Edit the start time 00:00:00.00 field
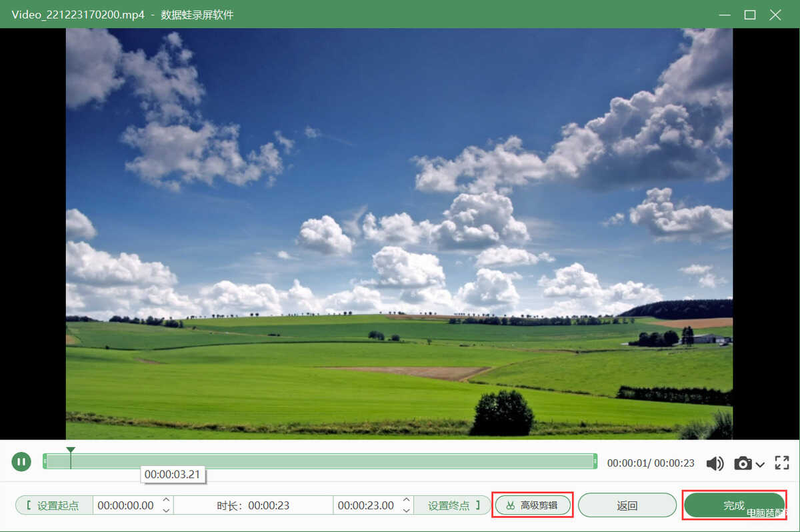This screenshot has width=800, height=532. (125, 505)
